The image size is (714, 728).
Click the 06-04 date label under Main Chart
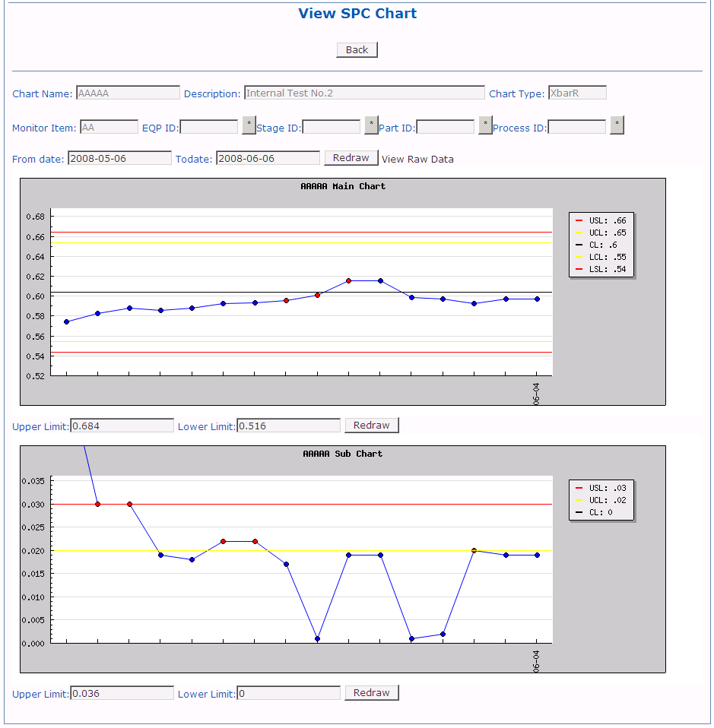coord(537,394)
